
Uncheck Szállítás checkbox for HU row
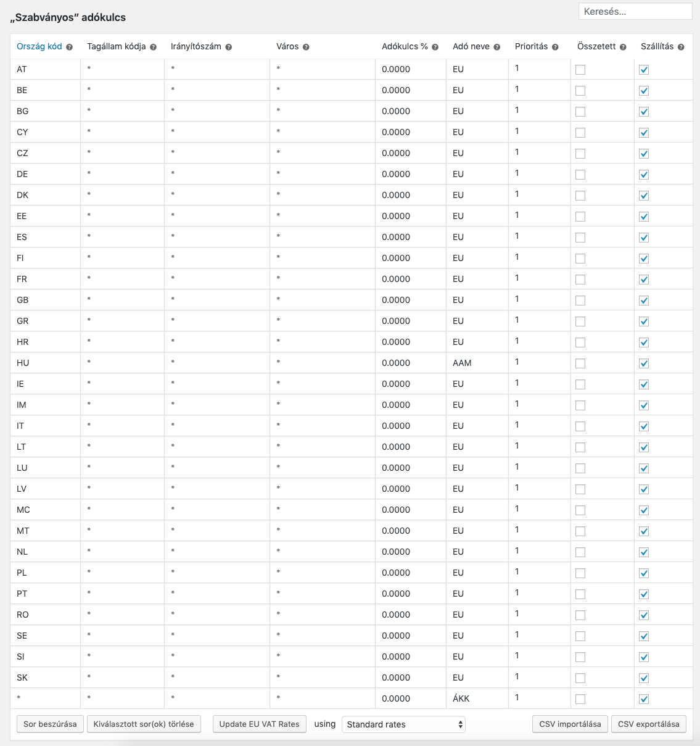click(644, 363)
